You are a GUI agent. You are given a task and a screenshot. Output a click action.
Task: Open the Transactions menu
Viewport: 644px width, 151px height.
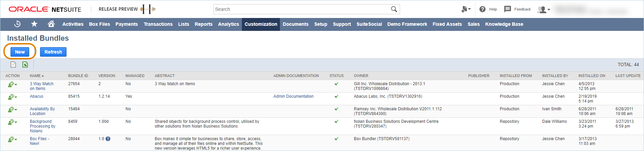click(x=158, y=24)
